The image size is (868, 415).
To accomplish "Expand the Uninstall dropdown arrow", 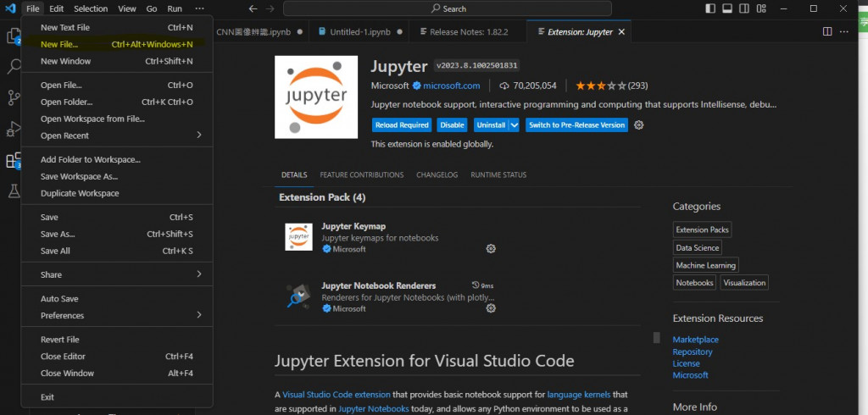I will tap(515, 125).
